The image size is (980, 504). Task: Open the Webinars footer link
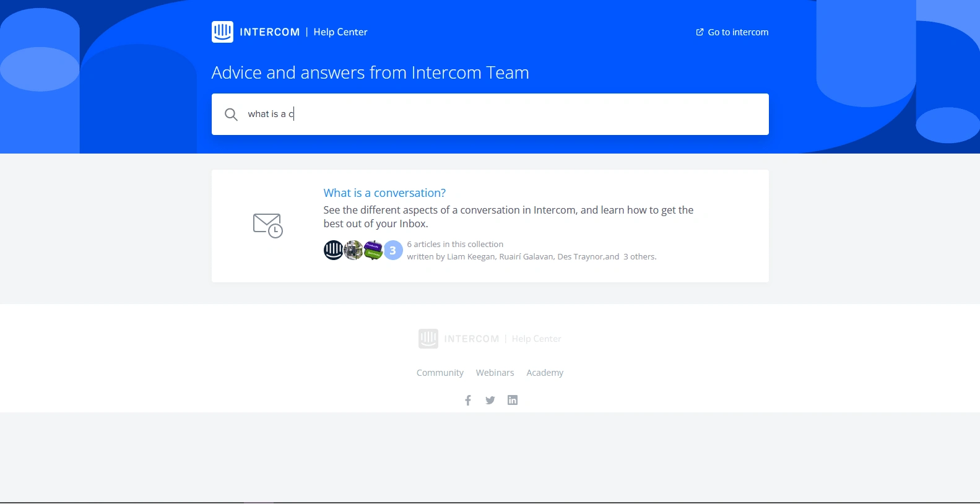[x=495, y=373]
